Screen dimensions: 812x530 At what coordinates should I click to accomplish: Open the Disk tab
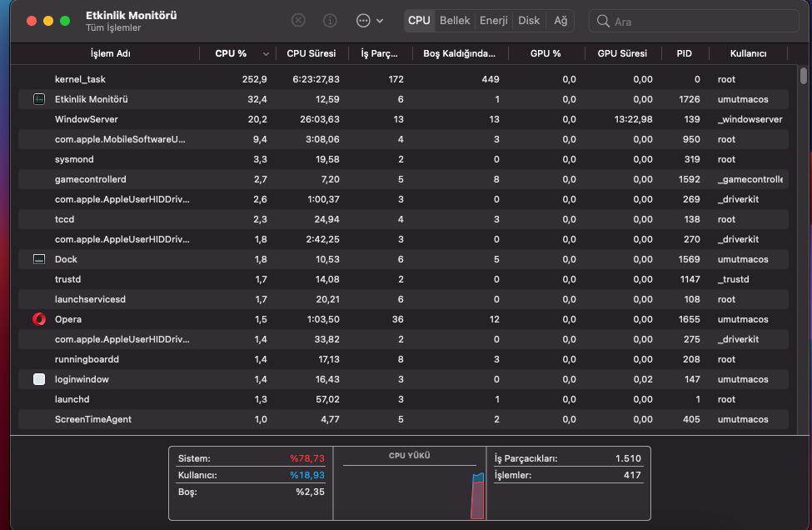pyautogui.click(x=529, y=21)
